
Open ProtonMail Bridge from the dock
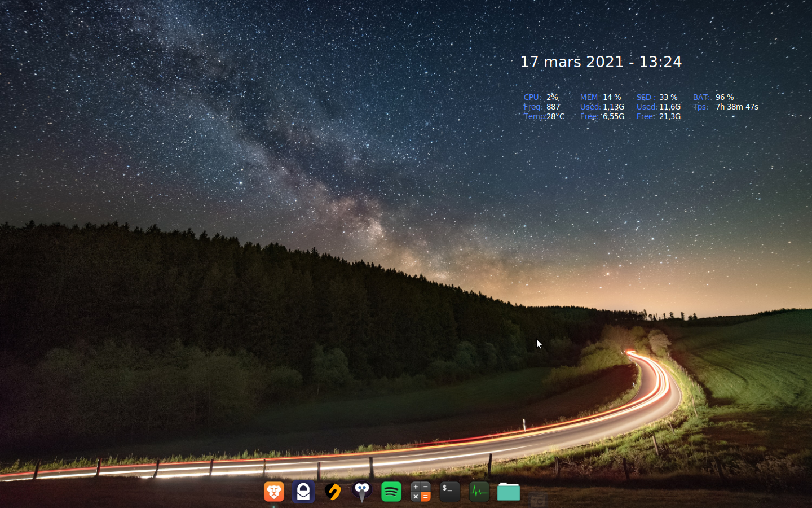[303, 492]
